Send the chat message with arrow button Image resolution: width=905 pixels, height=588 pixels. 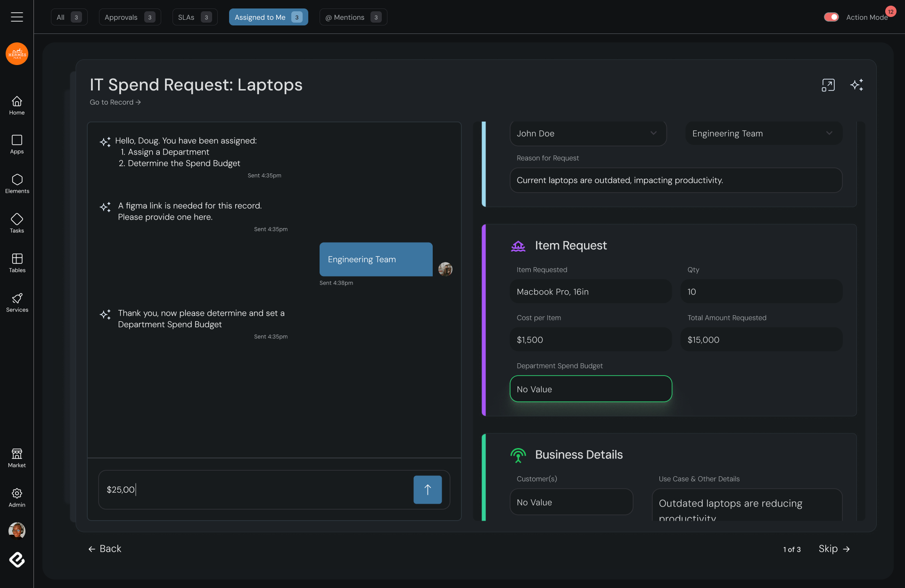coord(427,490)
